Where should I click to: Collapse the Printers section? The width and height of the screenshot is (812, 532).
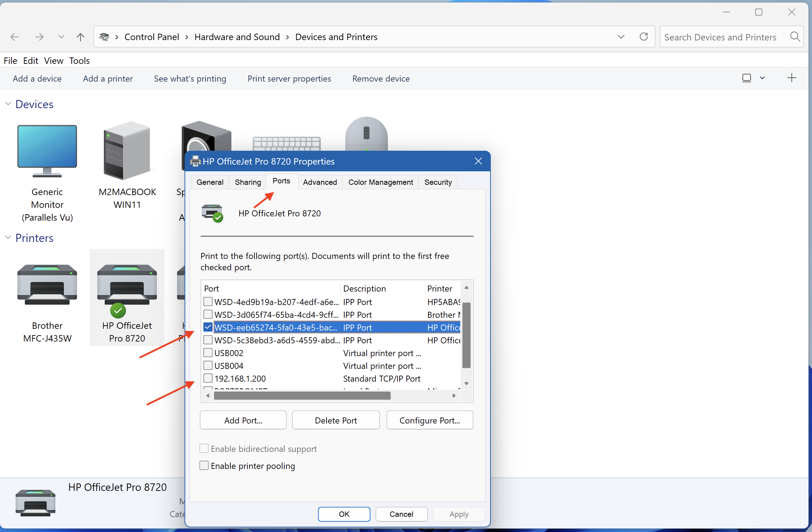pyautogui.click(x=8, y=238)
